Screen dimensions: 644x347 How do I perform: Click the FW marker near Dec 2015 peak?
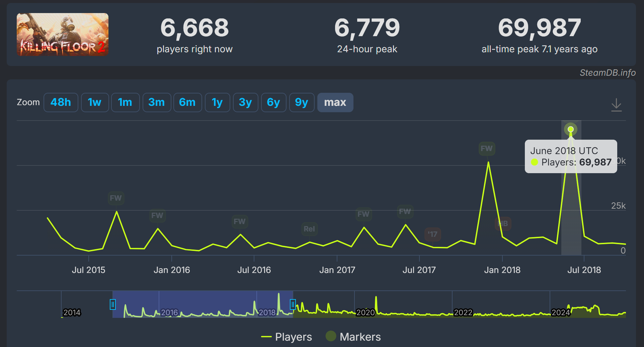(x=157, y=215)
